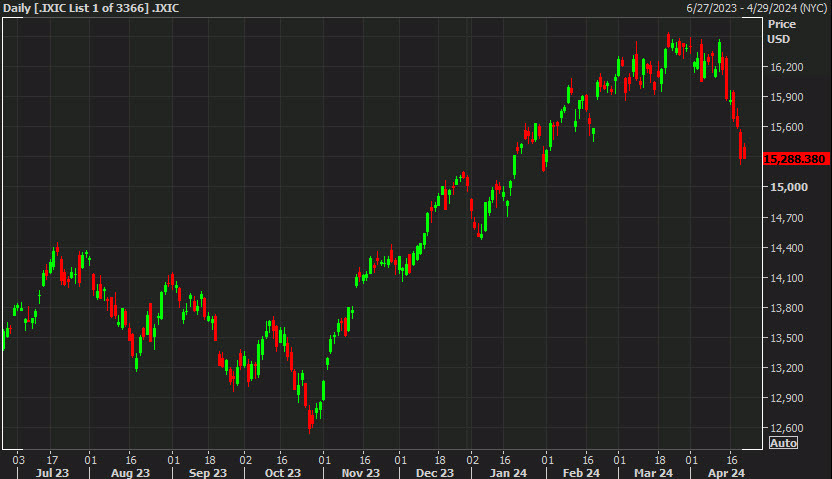
Task: Click the 12,600 price axis value
Action: pyautogui.click(x=786, y=428)
